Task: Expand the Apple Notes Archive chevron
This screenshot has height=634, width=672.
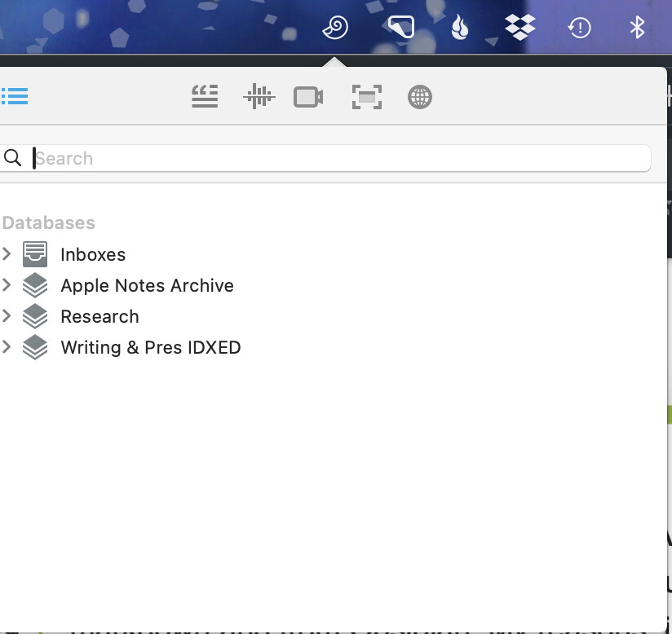Action: [x=7, y=285]
